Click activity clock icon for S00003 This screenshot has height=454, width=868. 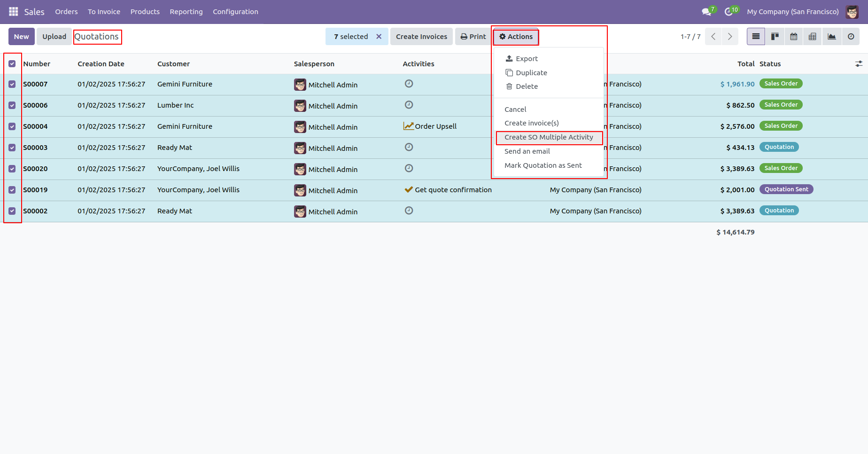tap(409, 147)
